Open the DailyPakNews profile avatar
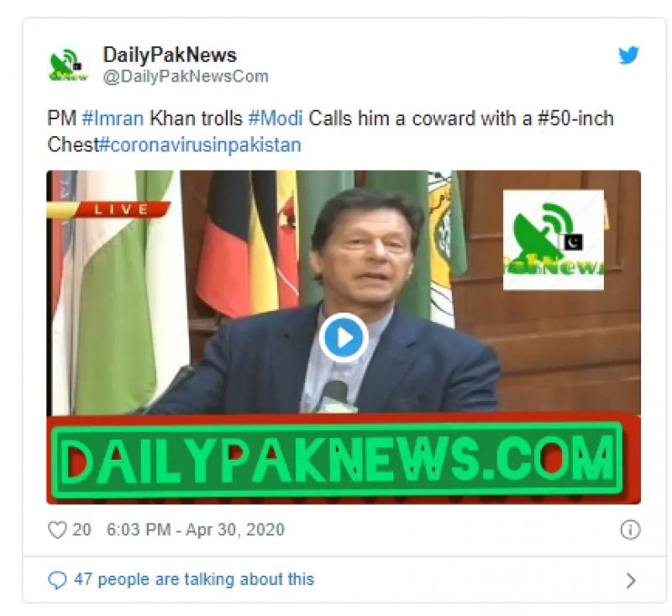Screen dimensions: 672x616 69,66
